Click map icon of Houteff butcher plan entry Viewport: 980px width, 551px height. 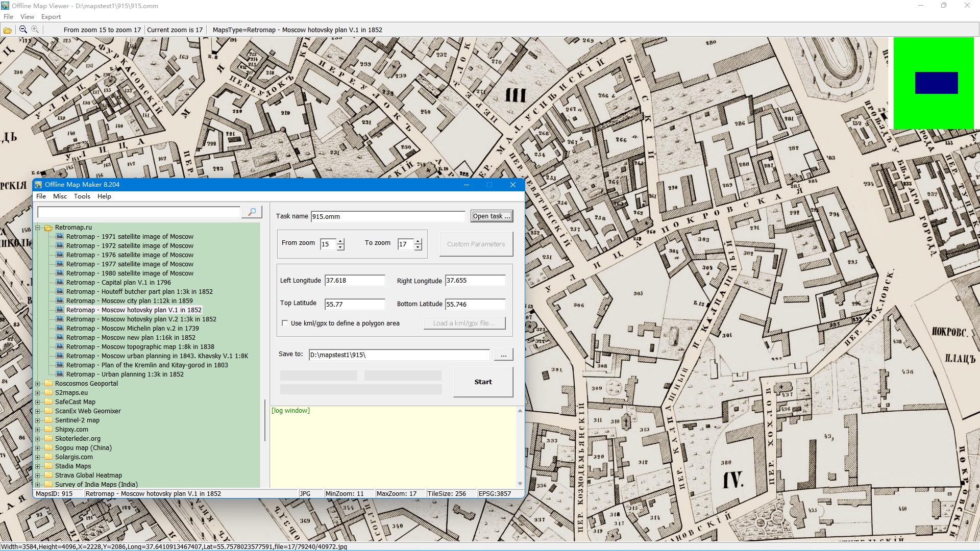click(60, 291)
